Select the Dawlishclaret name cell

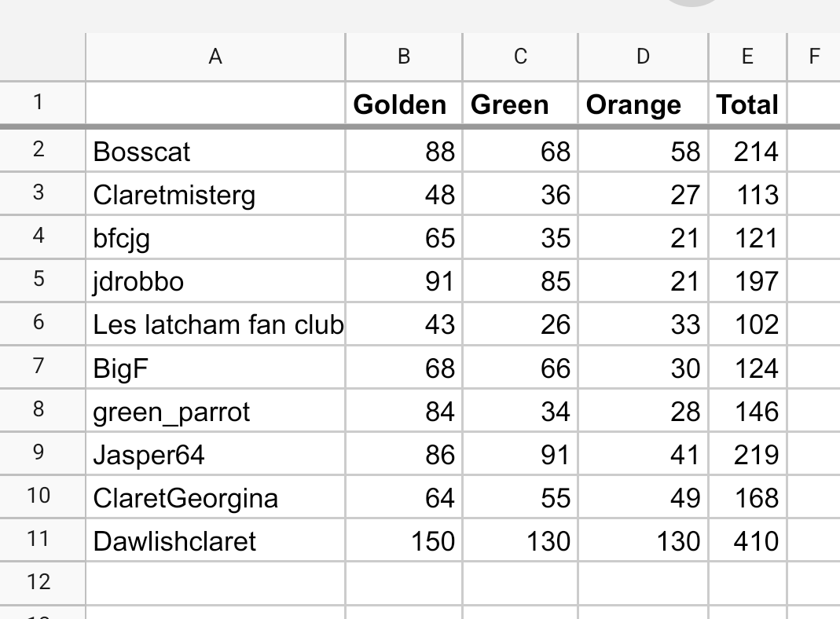pos(215,540)
